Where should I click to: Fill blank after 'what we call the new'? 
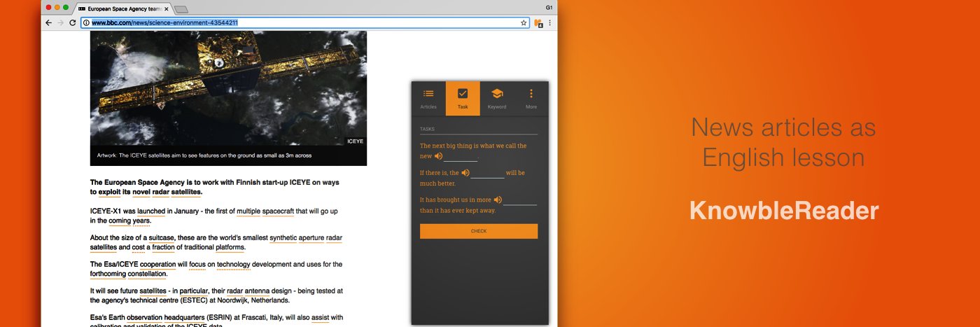[461, 157]
